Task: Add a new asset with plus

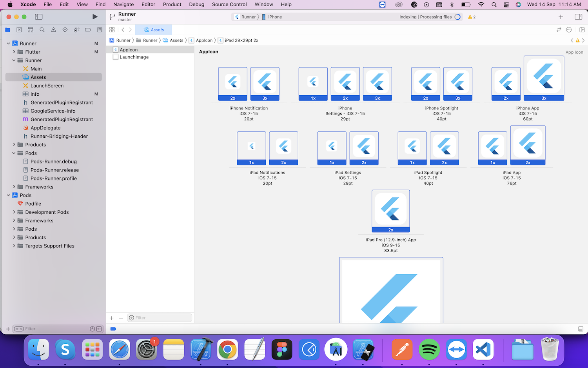Action: coord(112,318)
